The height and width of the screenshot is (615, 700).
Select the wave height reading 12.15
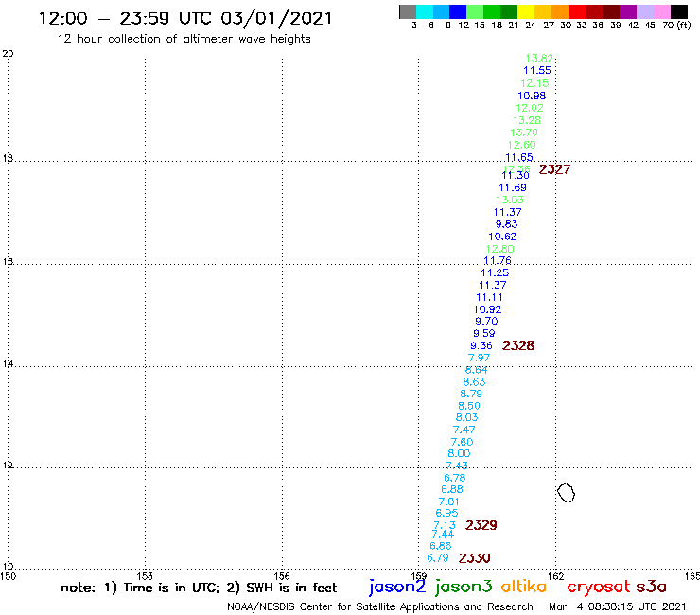(534, 83)
